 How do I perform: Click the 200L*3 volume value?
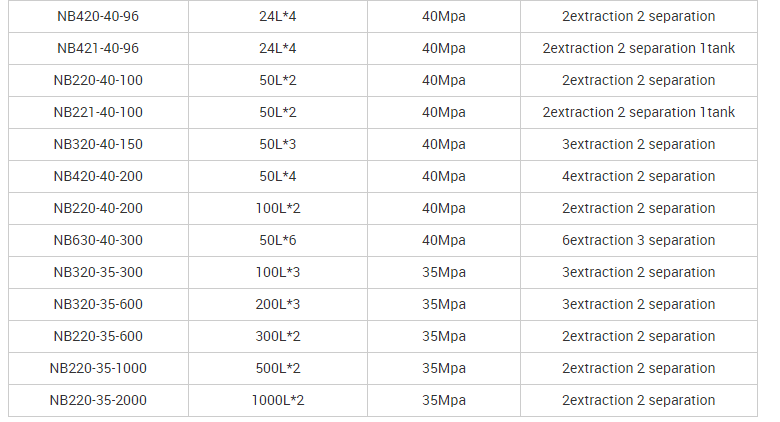pos(278,304)
